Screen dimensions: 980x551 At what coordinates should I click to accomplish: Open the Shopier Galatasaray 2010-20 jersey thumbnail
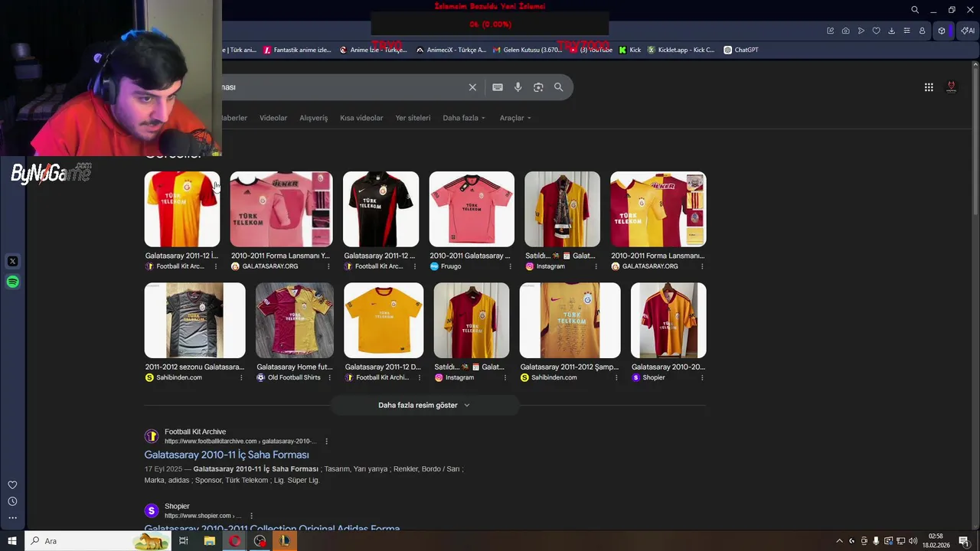[668, 320]
